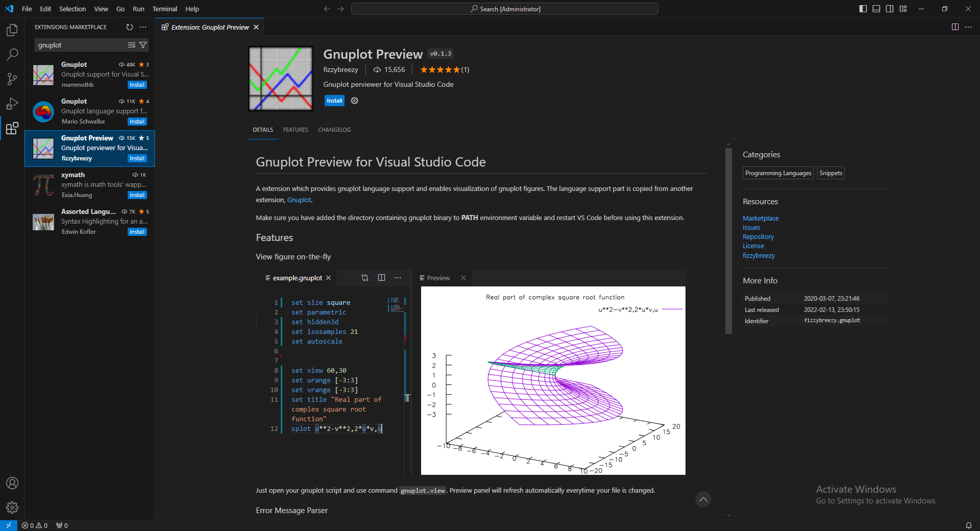The width and height of the screenshot is (980, 531).
Task: Open the Selection menu
Action: coord(72,9)
